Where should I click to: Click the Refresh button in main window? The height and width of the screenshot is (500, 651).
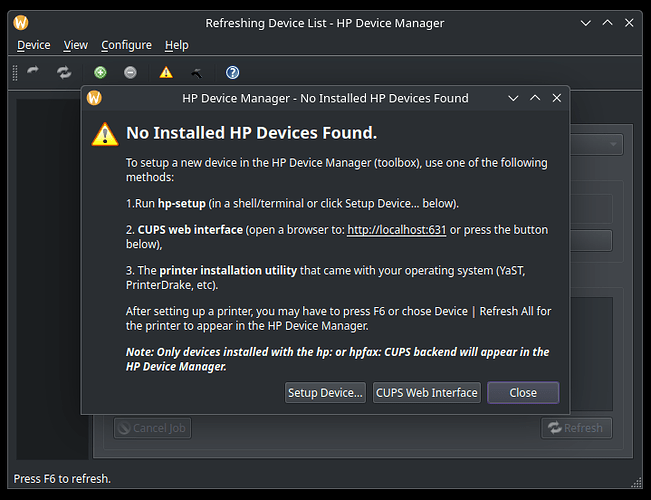576,428
